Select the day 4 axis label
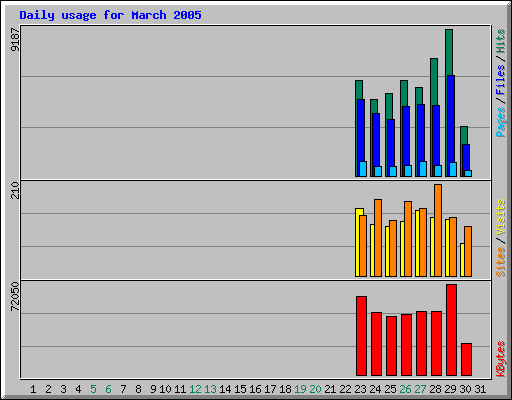 (78, 389)
